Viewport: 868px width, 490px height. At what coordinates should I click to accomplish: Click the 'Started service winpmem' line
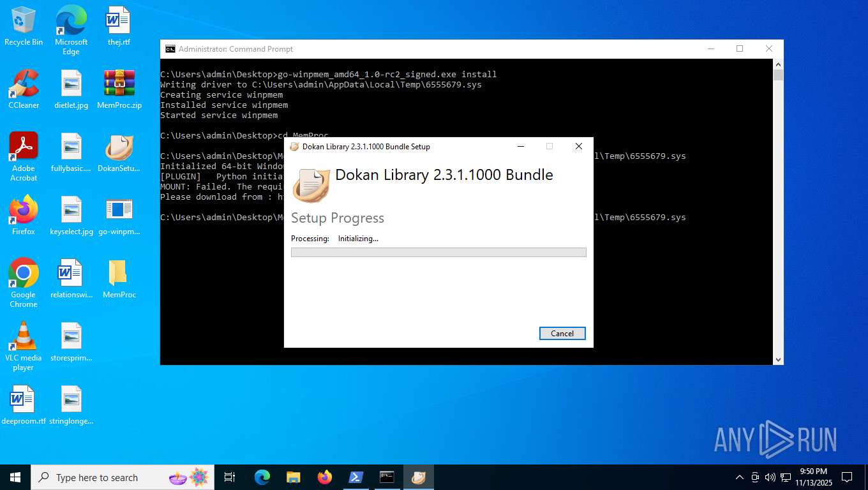[219, 115]
